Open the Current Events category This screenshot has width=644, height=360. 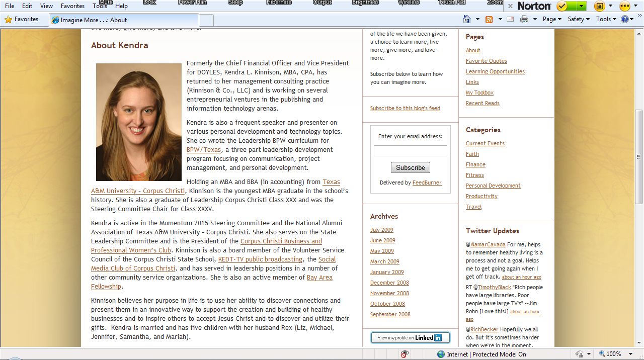pyautogui.click(x=485, y=143)
